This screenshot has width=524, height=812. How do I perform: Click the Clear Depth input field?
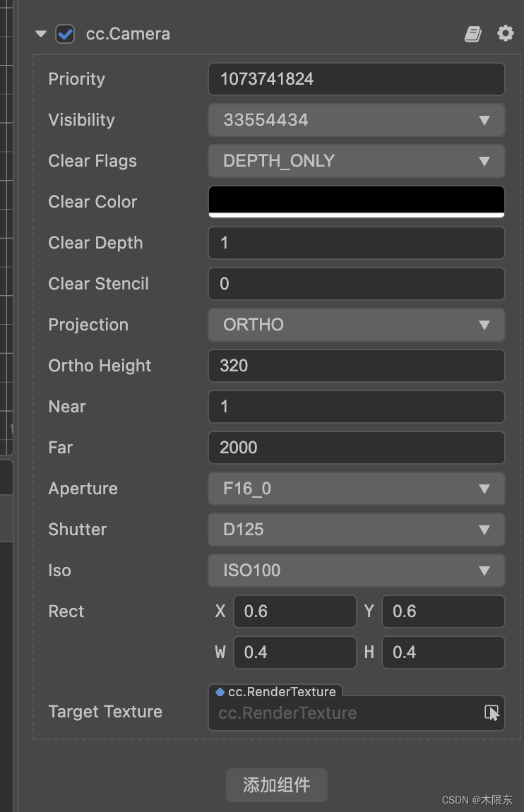tap(356, 243)
